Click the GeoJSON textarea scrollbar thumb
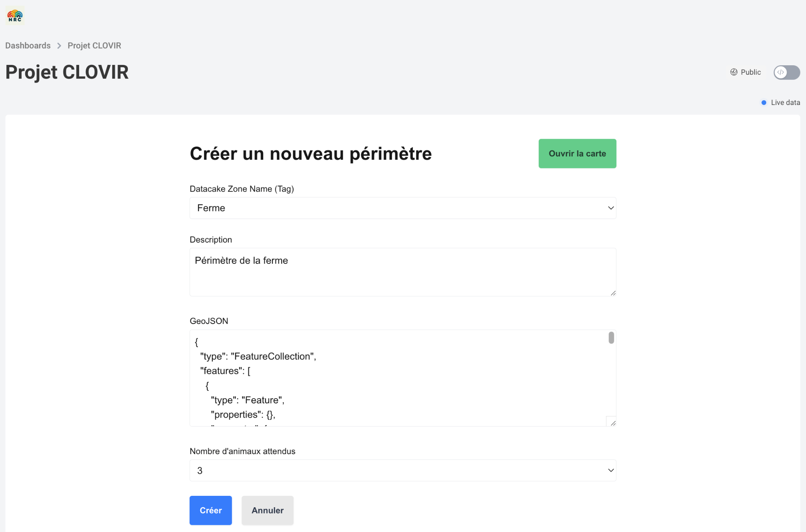The width and height of the screenshot is (806, 532). point(611,338)
